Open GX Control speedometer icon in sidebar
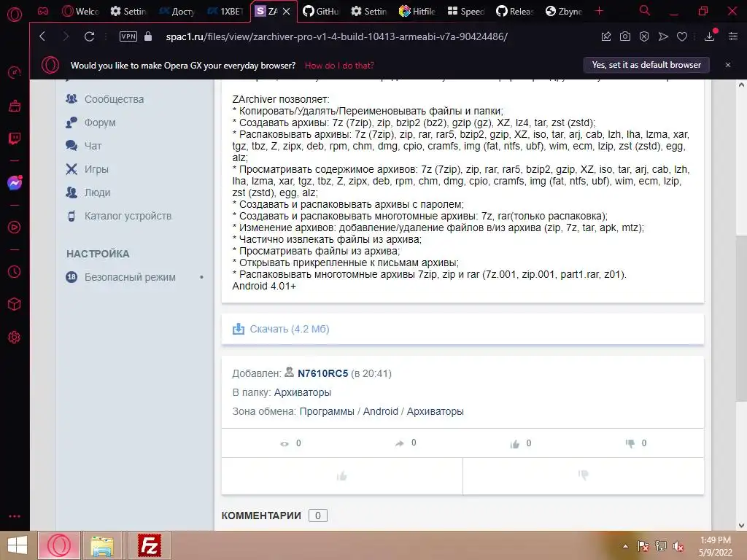The height and width of the screenshot is (560, 747). [x=15, y=72]
